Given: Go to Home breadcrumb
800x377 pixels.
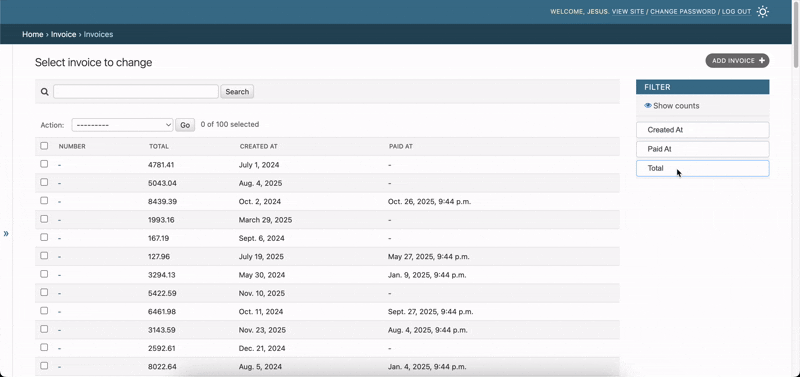Looking at the screenshot, I should (33, 34).
